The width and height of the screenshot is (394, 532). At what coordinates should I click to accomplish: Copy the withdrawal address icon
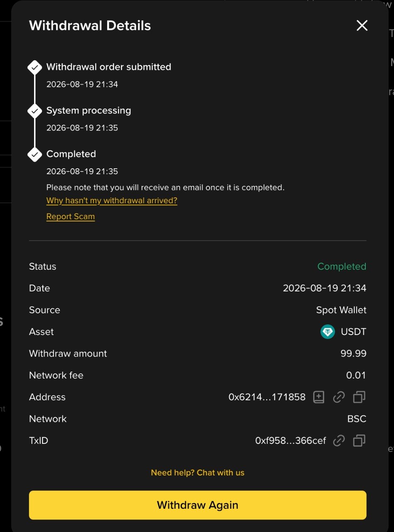359,397
